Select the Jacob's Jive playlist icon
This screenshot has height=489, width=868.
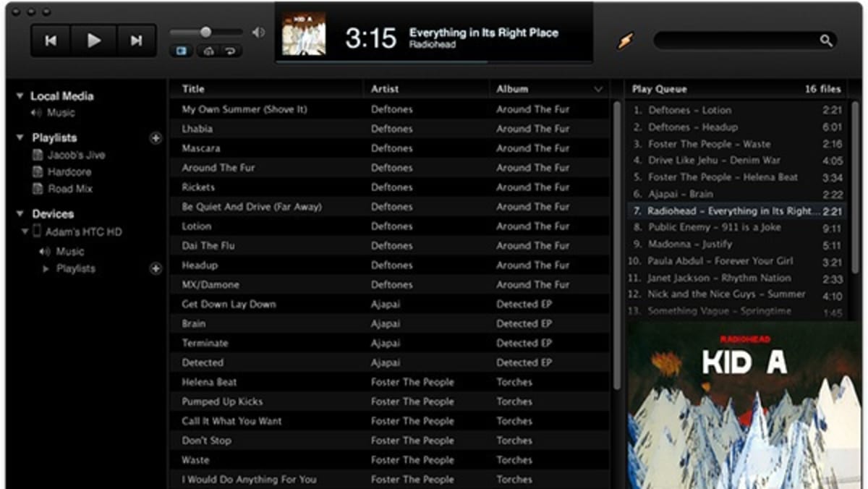pos(36,155)
